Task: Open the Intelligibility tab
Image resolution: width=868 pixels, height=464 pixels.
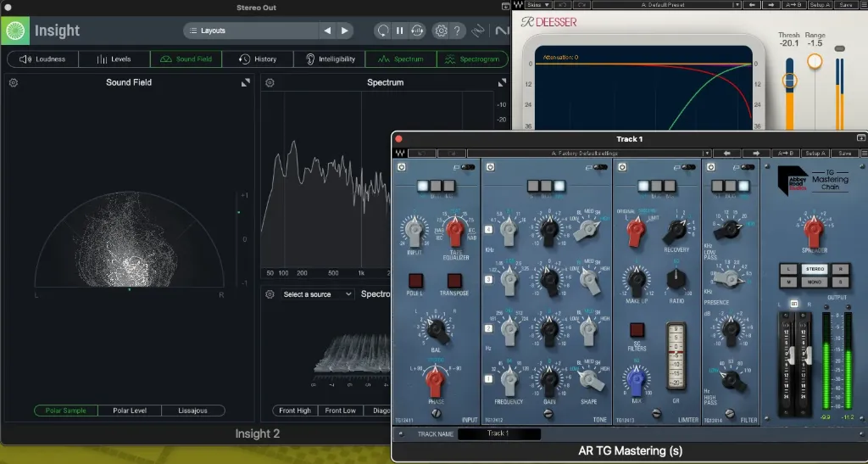Action: pyautogui.click(x=330, y=59)
